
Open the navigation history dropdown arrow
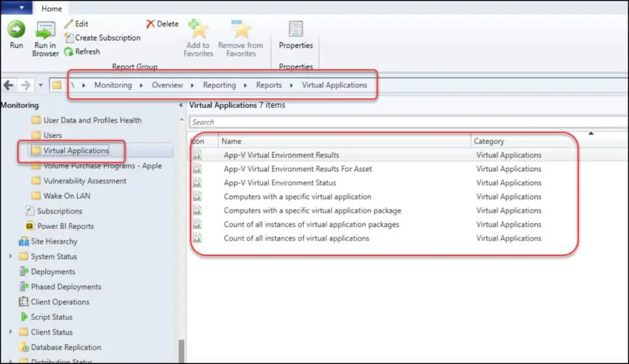pos(41,85)
